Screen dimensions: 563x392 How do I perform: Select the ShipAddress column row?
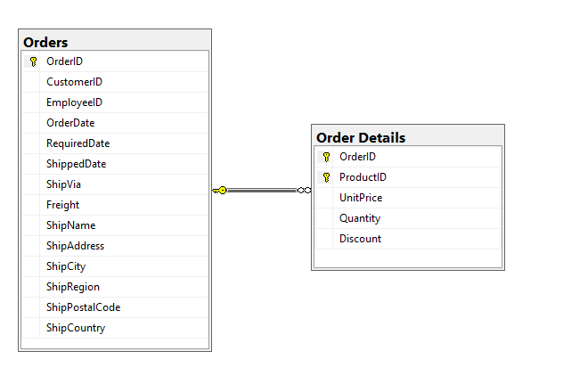click(x=115, y=246)
